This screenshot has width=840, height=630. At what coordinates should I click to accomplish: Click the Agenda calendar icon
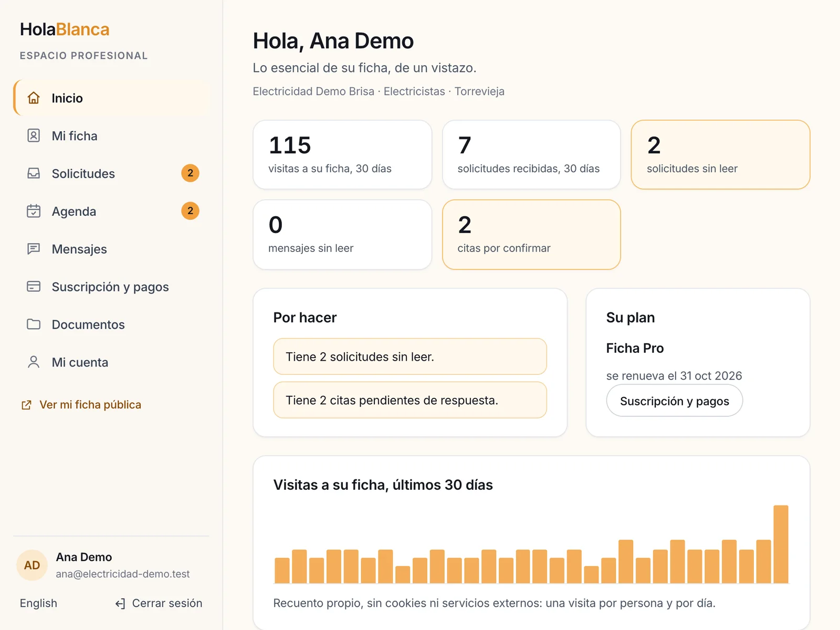[34, 211]
